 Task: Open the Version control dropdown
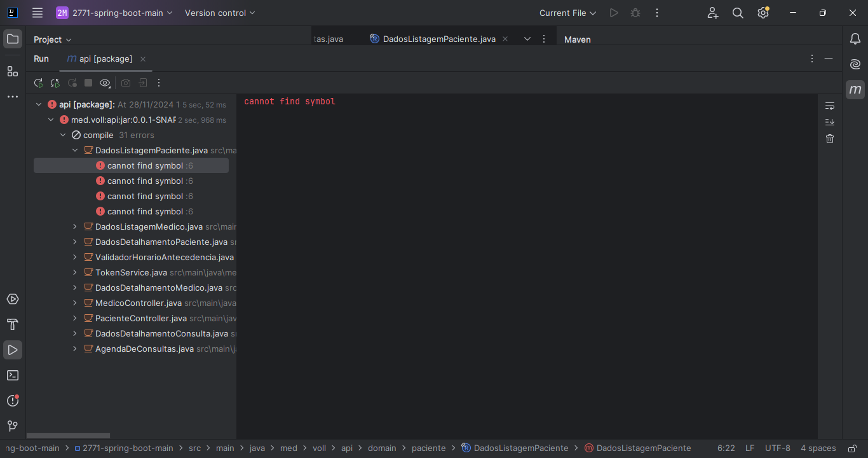220,13
